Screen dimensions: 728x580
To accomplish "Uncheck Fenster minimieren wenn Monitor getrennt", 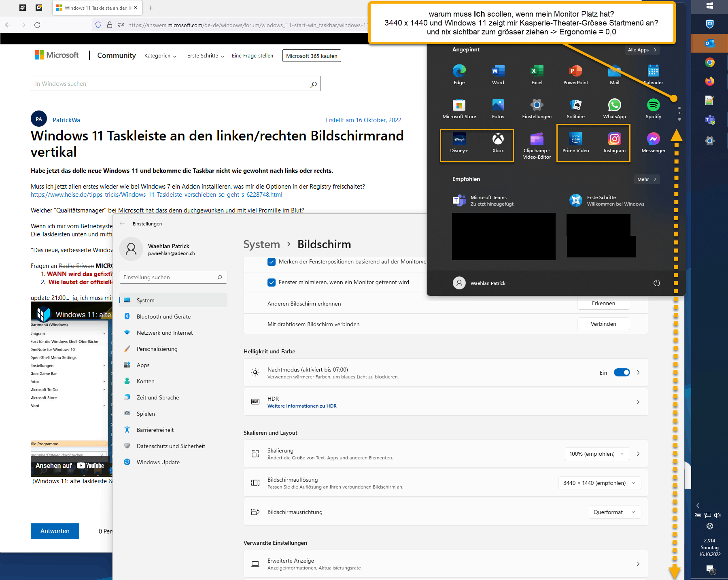I will tap(272, 283).
